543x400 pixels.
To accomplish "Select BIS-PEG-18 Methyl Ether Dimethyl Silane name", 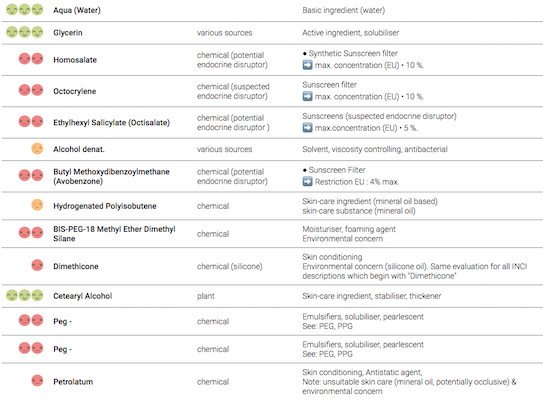I will 114,234.
